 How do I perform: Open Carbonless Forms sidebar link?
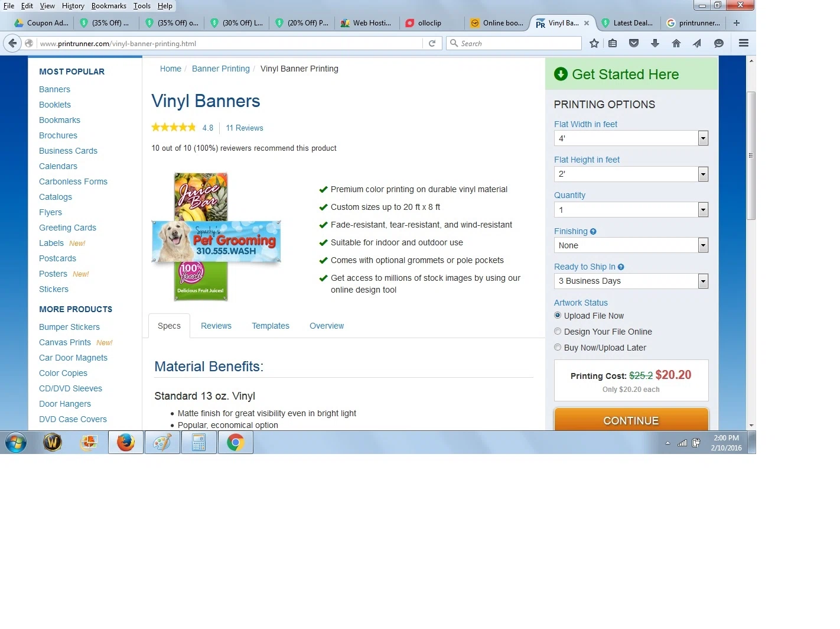tap(73, 181)
